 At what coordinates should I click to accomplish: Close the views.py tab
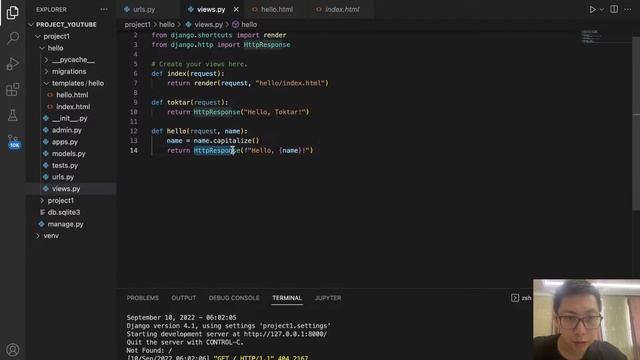pos(236,9)
